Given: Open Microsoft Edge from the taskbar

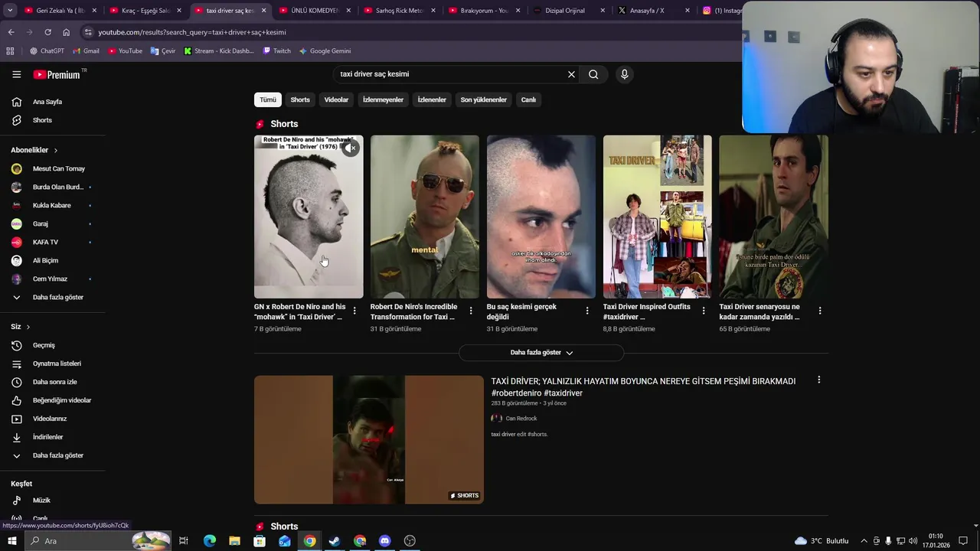Looking at the screenshot, I should [209, 541].
